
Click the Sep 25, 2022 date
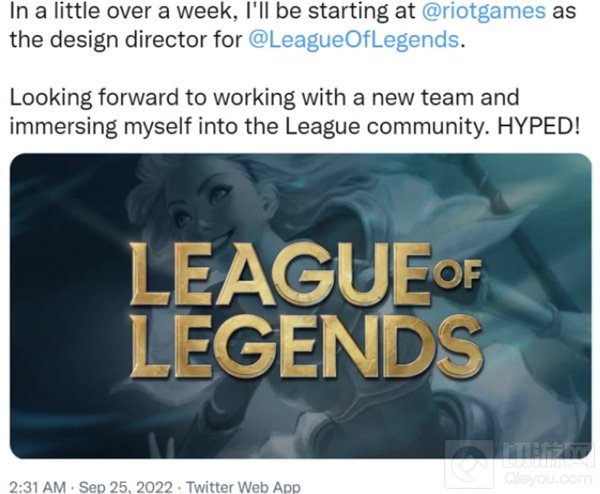point(125,487)
